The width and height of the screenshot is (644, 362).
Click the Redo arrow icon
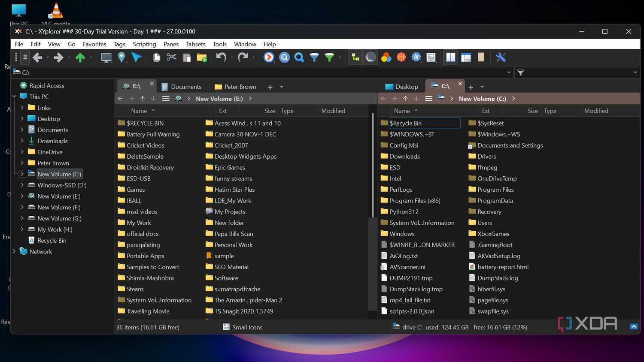tap(243, 57)
